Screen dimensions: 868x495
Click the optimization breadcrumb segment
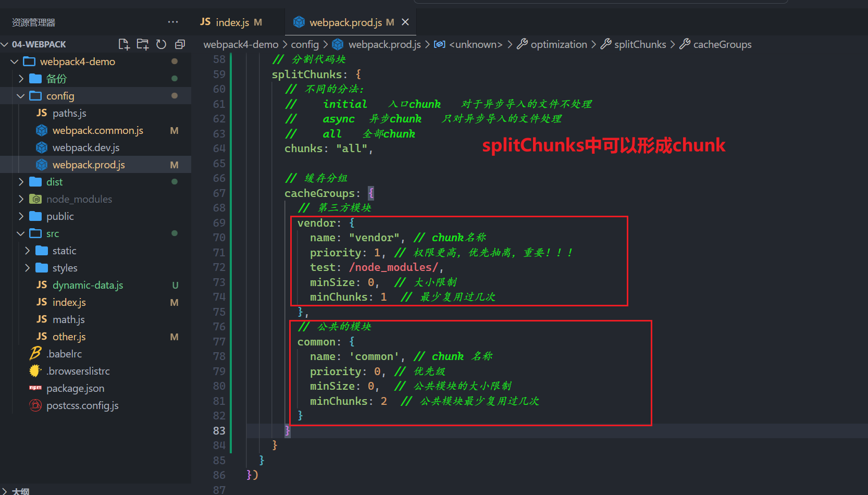click(x=559, y=44)
